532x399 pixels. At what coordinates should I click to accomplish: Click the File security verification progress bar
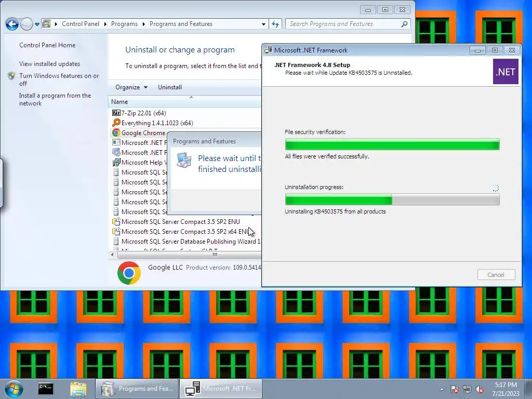point(392,144)
